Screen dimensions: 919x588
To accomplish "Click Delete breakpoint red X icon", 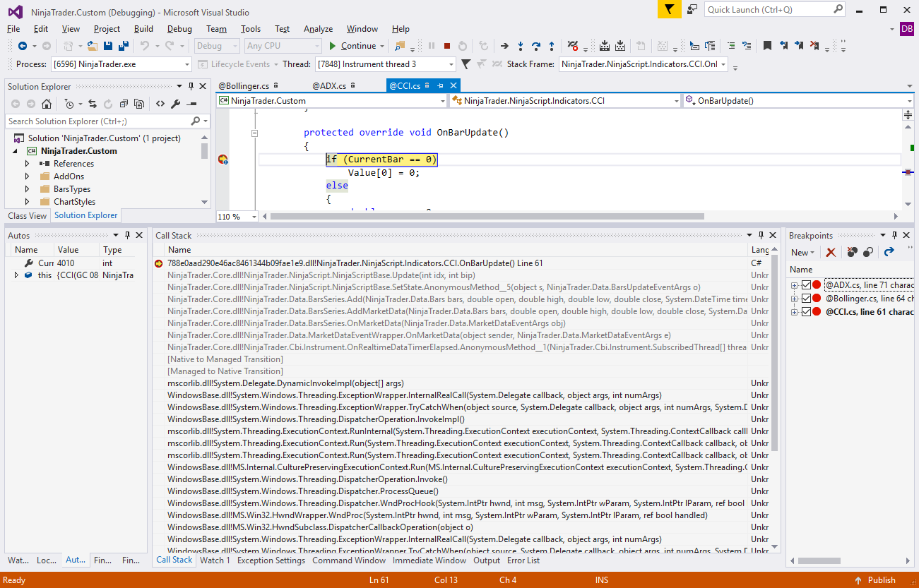I will pyautogui.click(x=831, y=252).
